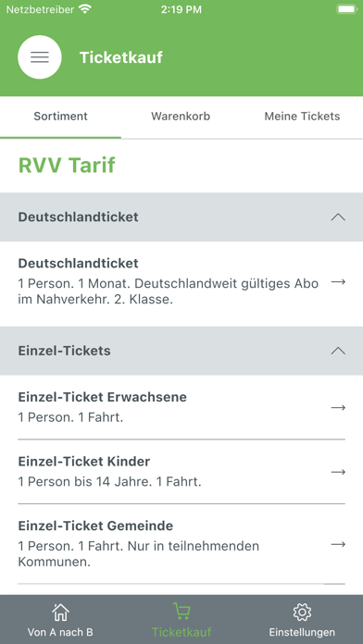The height and width of the screenshot is (644, 363).
Task: Collapse the Deutschlandticket section chevron
Action: click(338, 217)
